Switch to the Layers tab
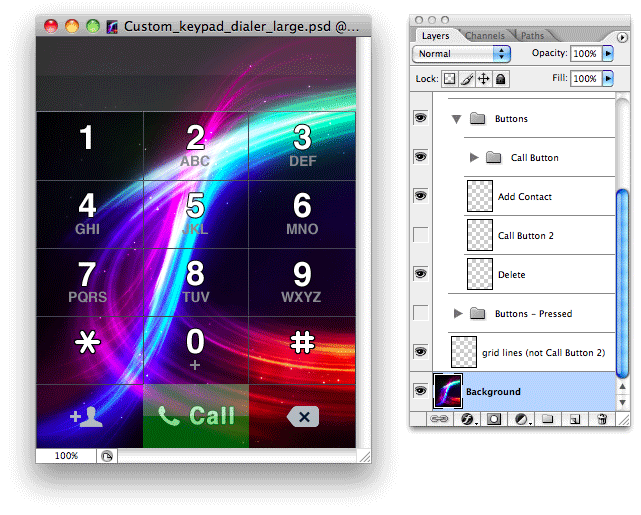The image size is (641, 515). [435, 36]
